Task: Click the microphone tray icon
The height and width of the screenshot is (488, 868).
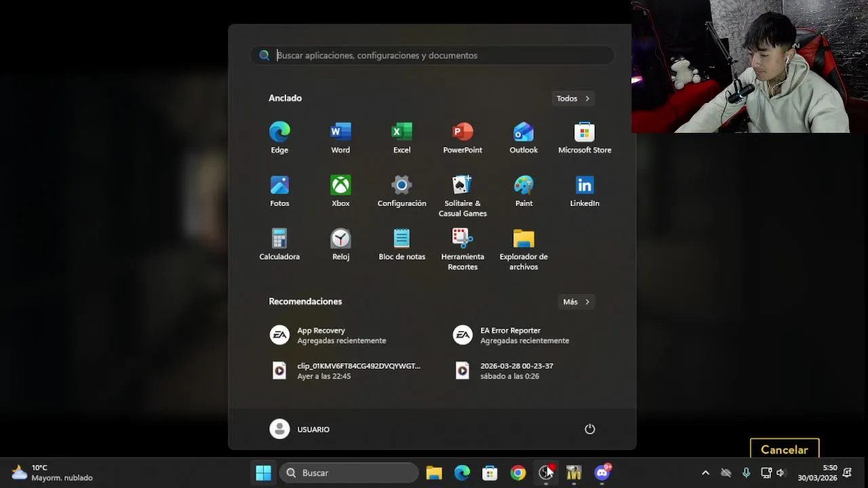Action: coord(746,473)
